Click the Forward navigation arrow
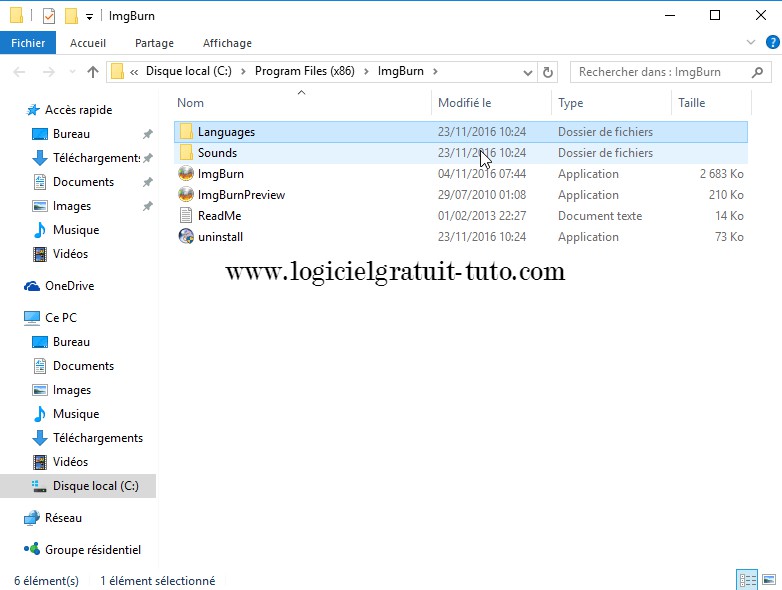The height and width of the screenshot is (590, 782). pyautogui.click(x=48, y=72)
